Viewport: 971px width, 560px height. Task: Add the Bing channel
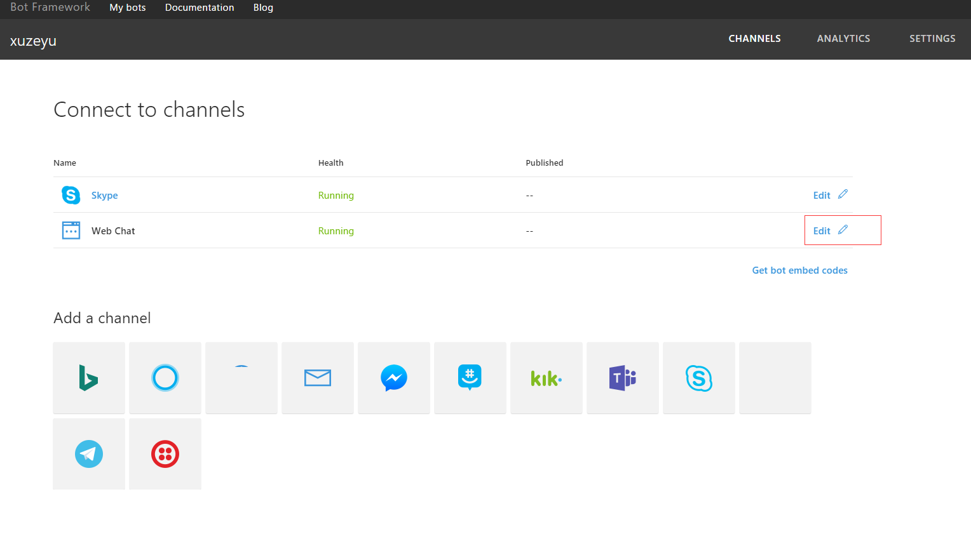click(89, 378)
